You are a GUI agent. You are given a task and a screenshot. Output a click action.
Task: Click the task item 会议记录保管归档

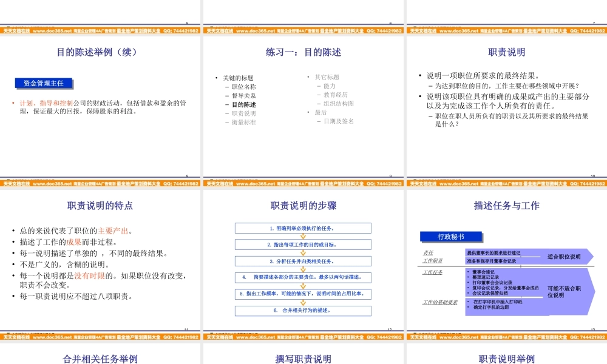point(490,293)
